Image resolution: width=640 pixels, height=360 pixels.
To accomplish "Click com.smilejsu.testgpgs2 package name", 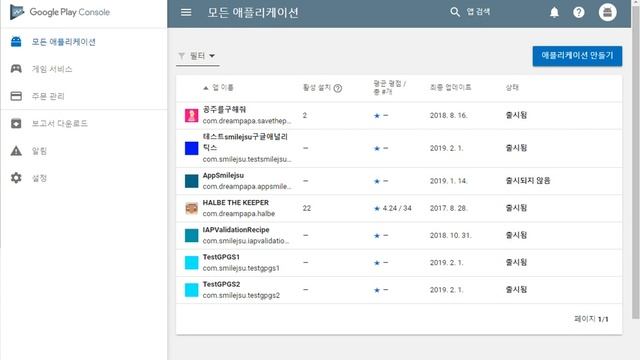I will tap(241, 295).
